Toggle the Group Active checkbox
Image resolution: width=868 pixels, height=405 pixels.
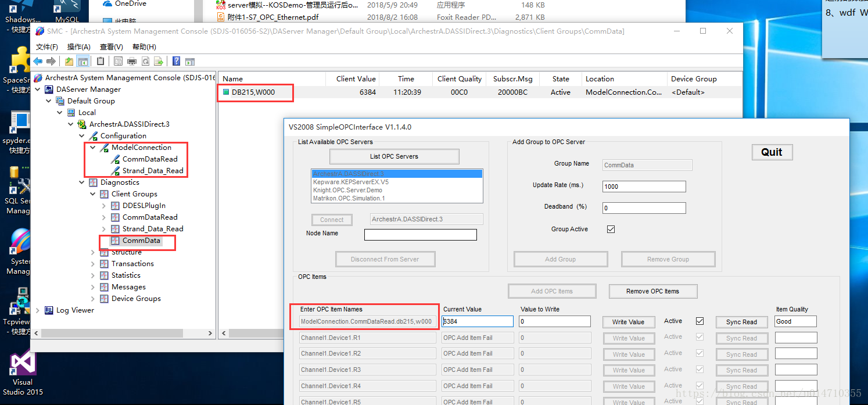click(611, 229)
